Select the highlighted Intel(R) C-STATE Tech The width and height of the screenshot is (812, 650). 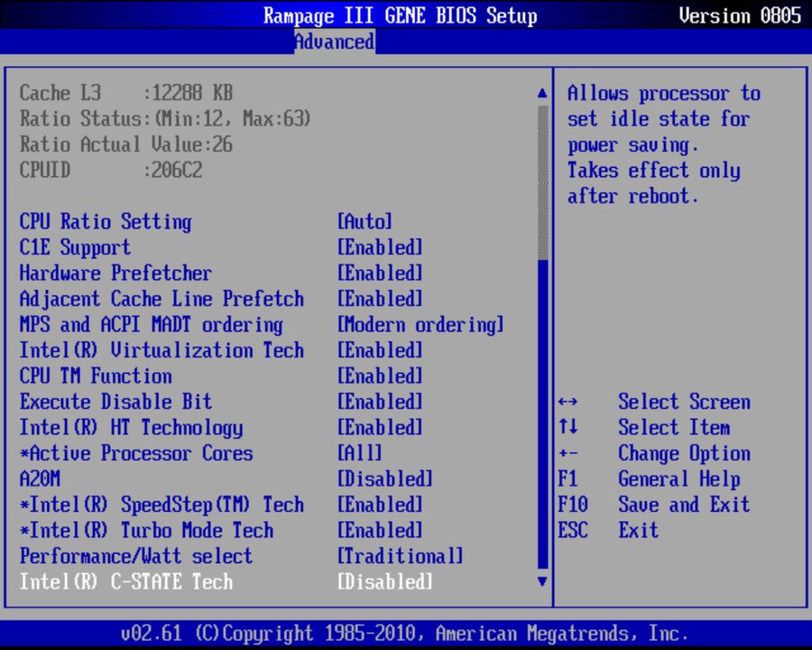(126, 582)
